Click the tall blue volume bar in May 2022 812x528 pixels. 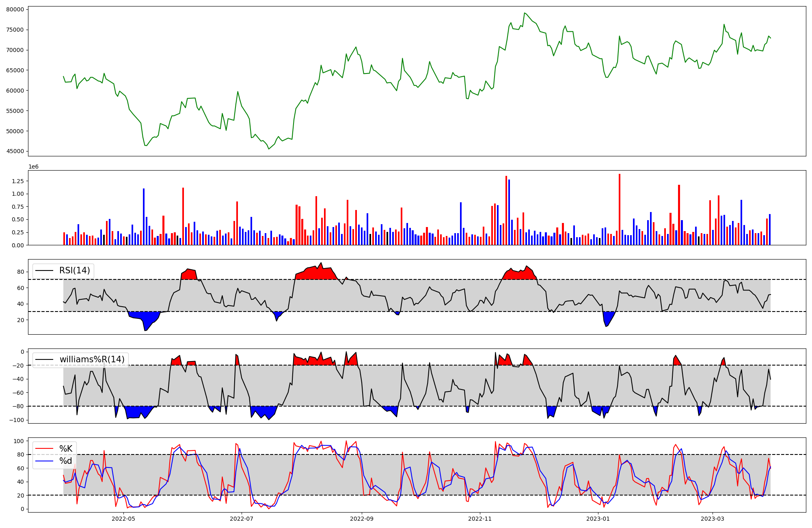(x=144, y=216)
